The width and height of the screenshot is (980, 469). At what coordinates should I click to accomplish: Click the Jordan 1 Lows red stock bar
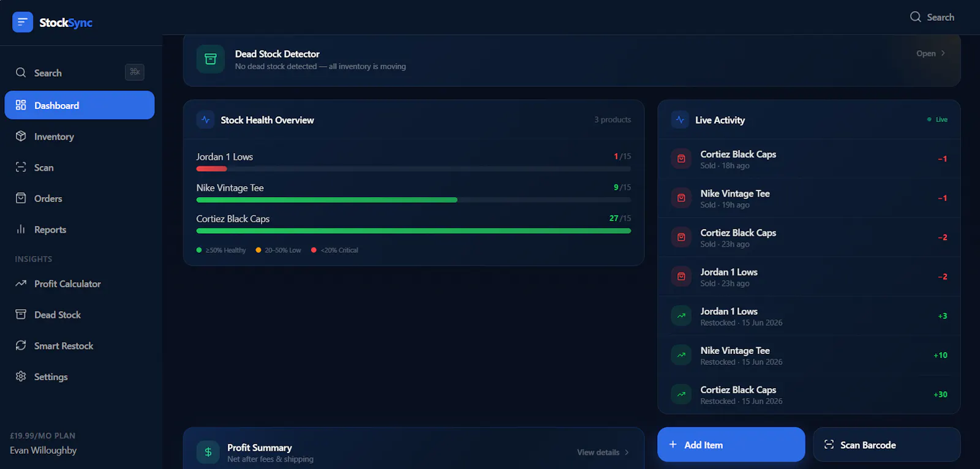coord(211,168)
